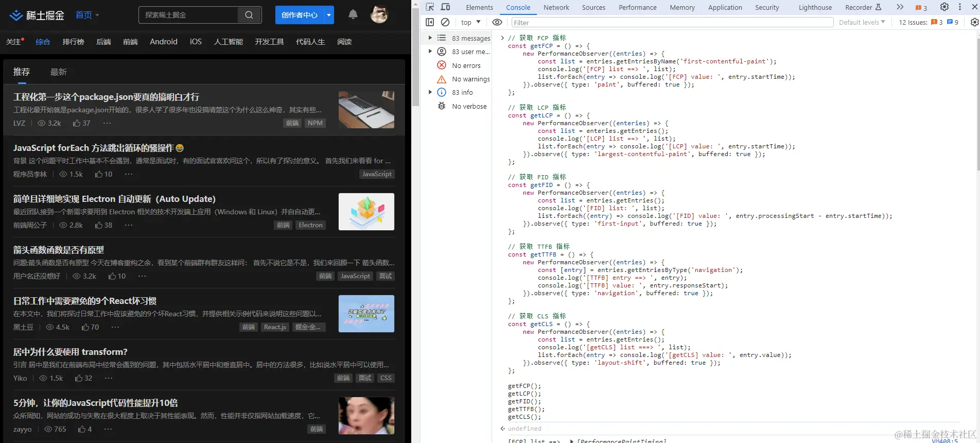The height and width of the screenshot is (443, 980).
Task: Click the Juejin logo
Action: [37, 15]
